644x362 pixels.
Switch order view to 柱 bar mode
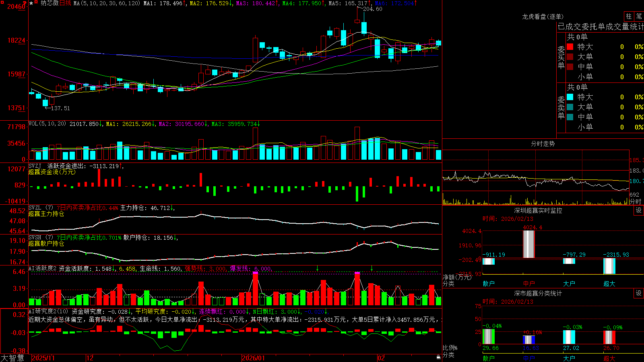pyautogui.click(x=629, y=16)
